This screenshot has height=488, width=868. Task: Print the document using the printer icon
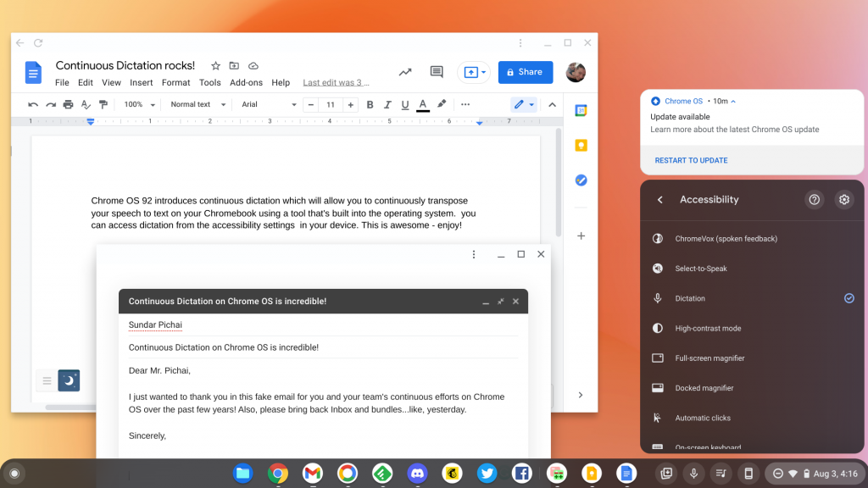(x=67, y=104)
